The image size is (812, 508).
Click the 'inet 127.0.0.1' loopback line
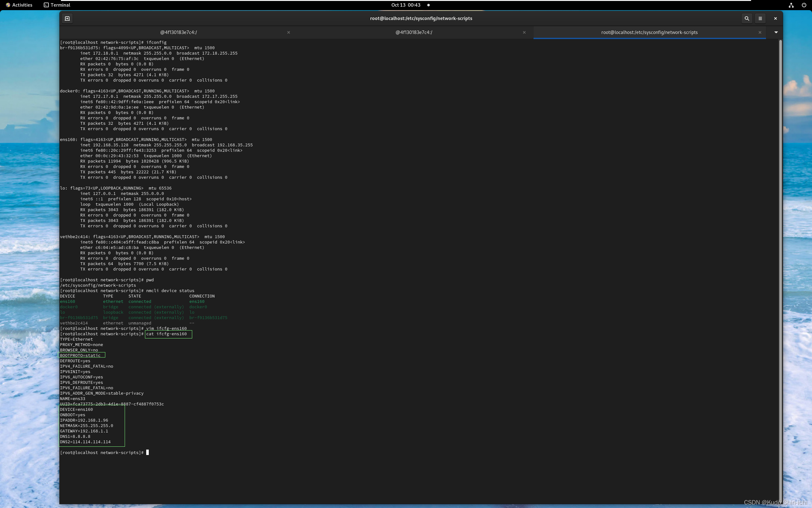[x=122, y=194]
